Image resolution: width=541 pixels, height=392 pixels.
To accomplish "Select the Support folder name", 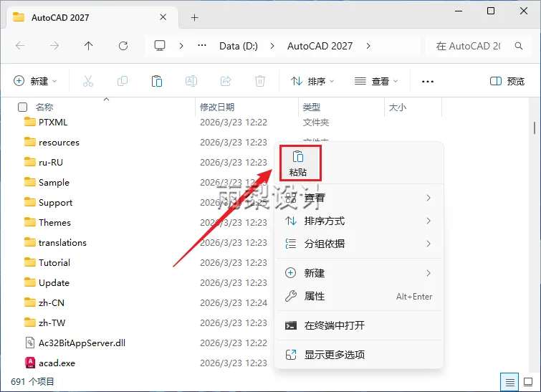I will pos(56,202).
